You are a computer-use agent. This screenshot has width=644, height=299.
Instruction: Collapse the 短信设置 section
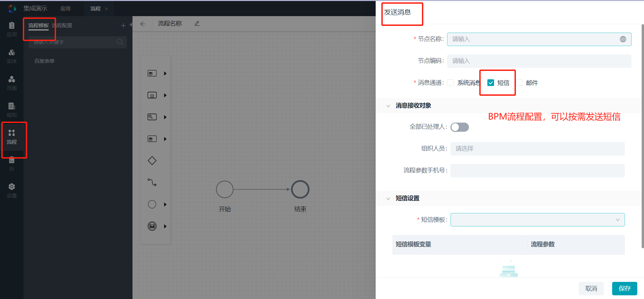click(x=388, y=199)
